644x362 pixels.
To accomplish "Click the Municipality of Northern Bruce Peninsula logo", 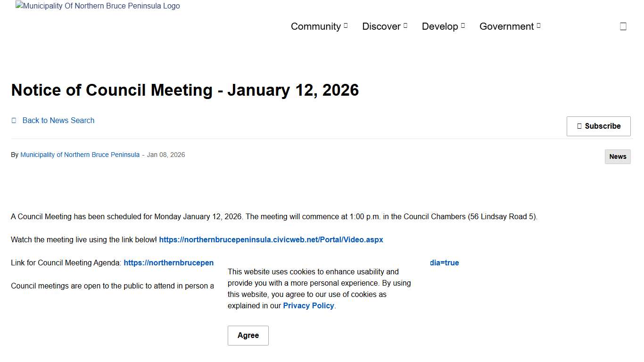I will [x=98, y=6].
